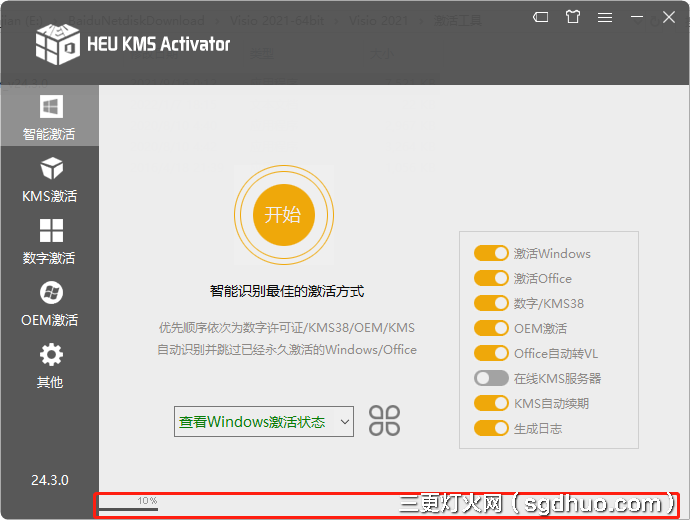
Task: Click the HEU KMS Activator cube logo
Action: click(58, 44)
